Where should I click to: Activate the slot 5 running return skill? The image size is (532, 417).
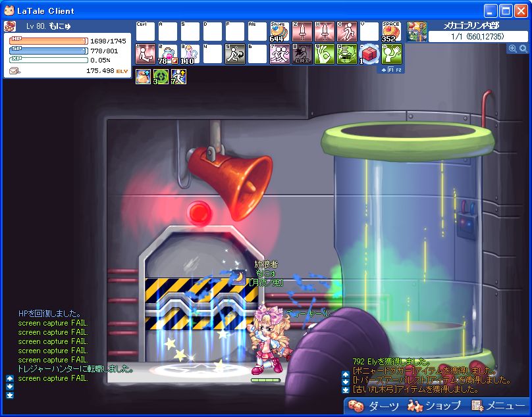[x=235, y=54]
